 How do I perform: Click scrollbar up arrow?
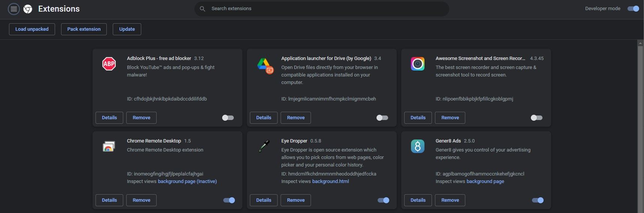tap(640, 43)
